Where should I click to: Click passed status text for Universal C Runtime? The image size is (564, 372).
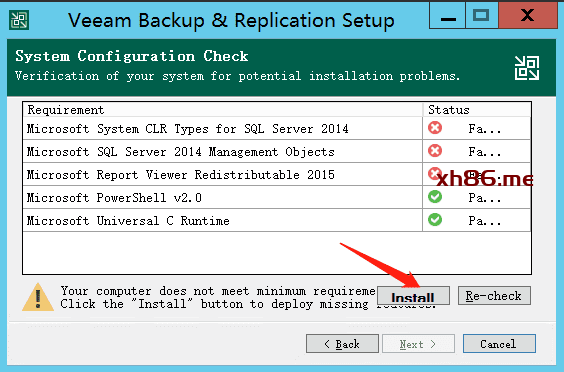coord(485,221)
